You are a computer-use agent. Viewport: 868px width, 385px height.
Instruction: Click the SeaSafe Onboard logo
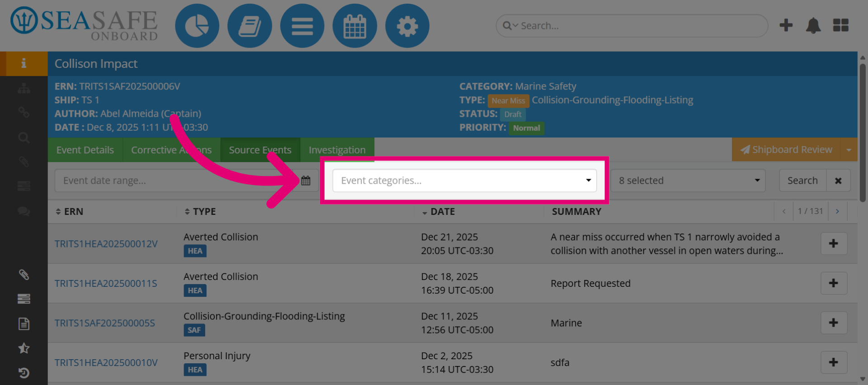tap(84, 24)
